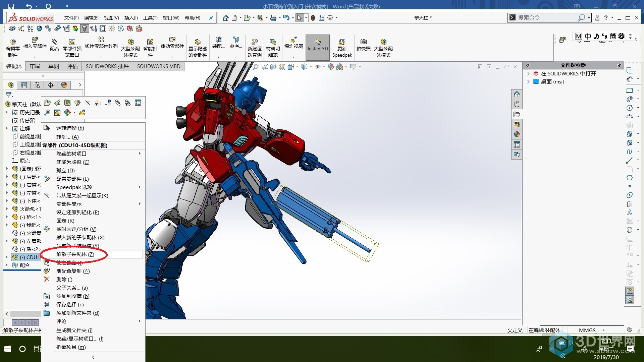Click Update Speedpak (更新 Speedpak)
The width and height of the screenshot is (644, 362).
pos(342,48)
